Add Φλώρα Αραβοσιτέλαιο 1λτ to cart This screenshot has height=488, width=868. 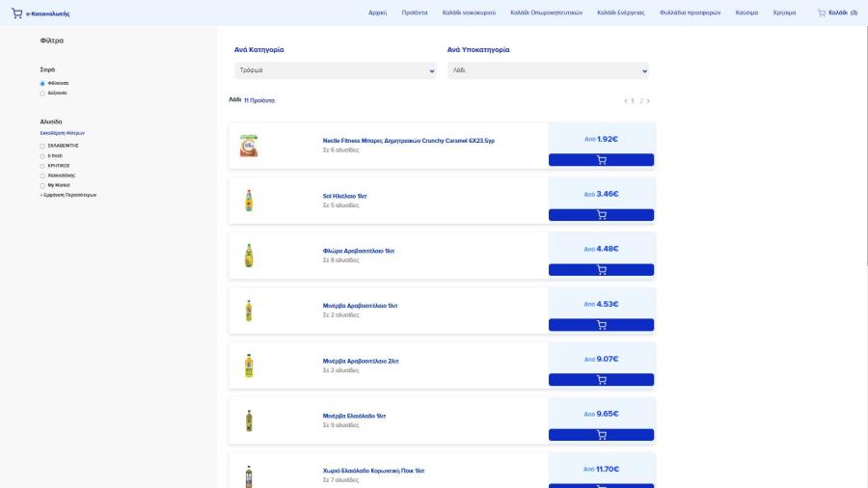pos(601,269)
